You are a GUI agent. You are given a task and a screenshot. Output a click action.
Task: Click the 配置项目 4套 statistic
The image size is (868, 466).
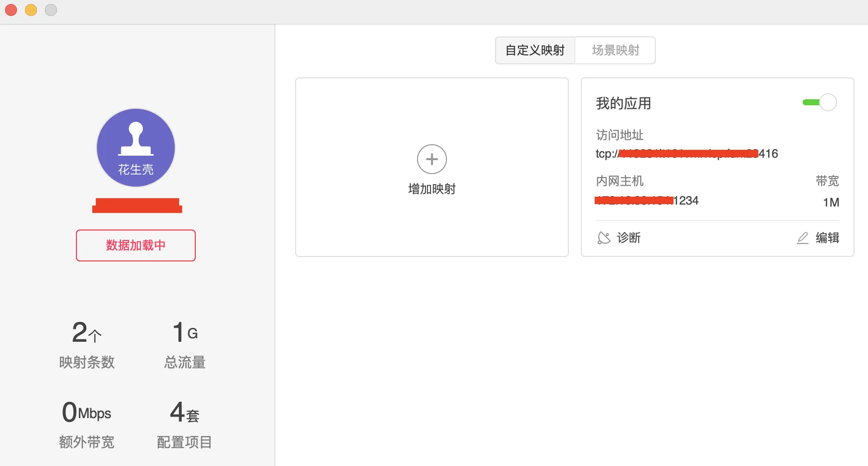(185, 413)
